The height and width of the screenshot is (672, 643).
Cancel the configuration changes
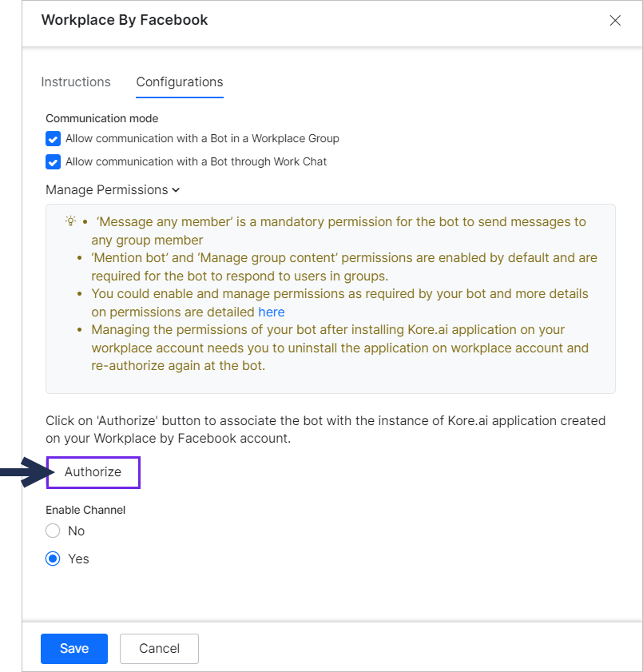159,649
